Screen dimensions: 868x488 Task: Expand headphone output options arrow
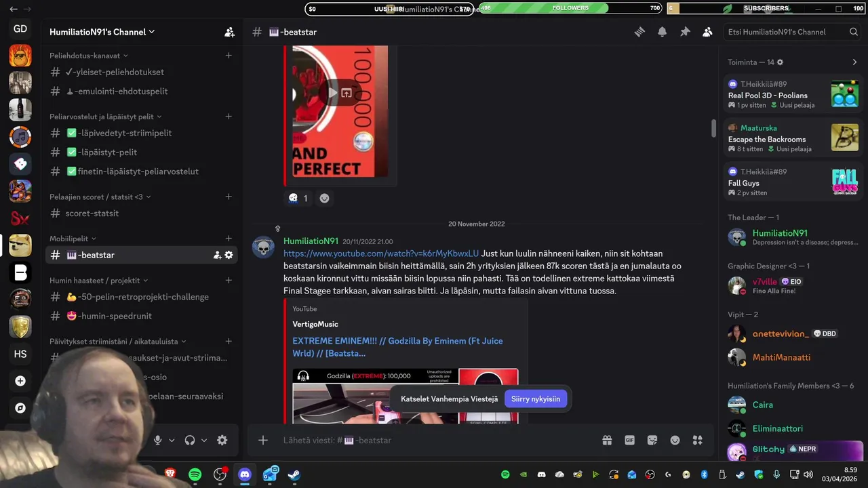pyautogui.click(x=204, y=440)
